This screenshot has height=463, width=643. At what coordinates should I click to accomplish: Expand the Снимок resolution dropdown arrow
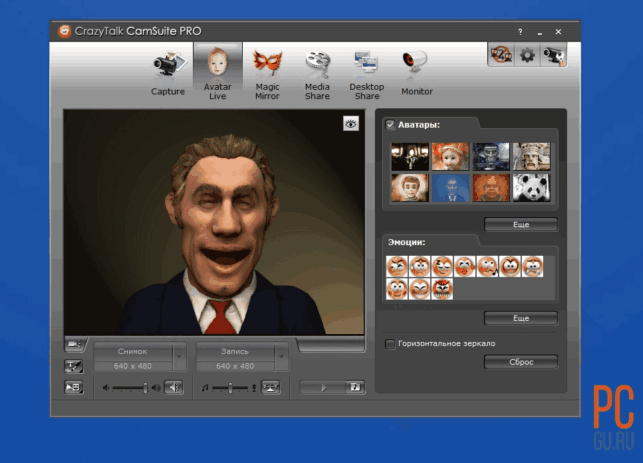(179, 356)
